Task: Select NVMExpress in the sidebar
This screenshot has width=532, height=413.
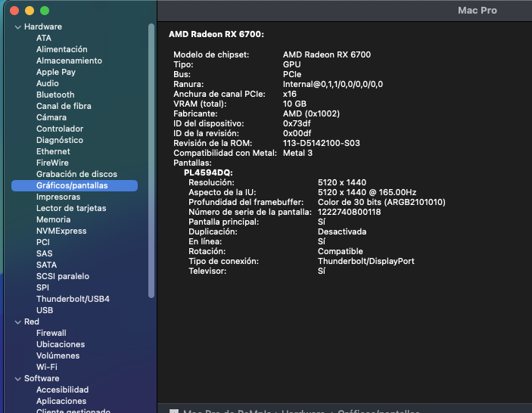Action: pyautogui.click(x=61, y=231)
